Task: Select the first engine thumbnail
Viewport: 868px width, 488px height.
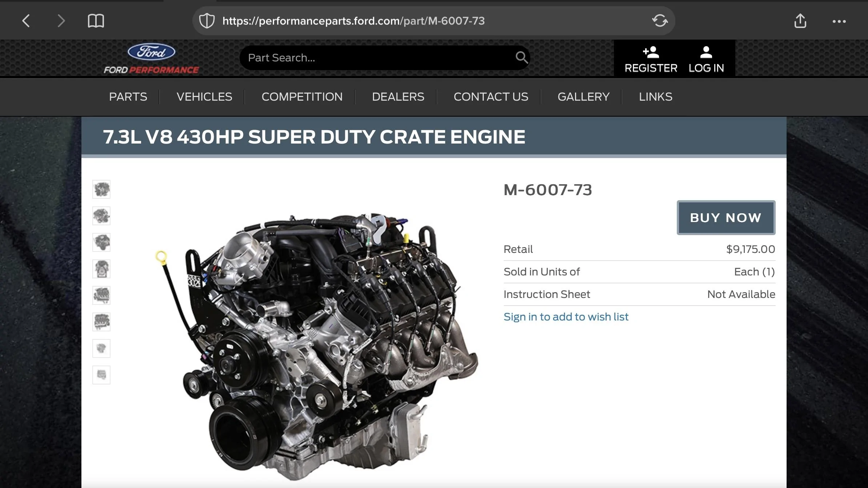Action: click(101, 189)
